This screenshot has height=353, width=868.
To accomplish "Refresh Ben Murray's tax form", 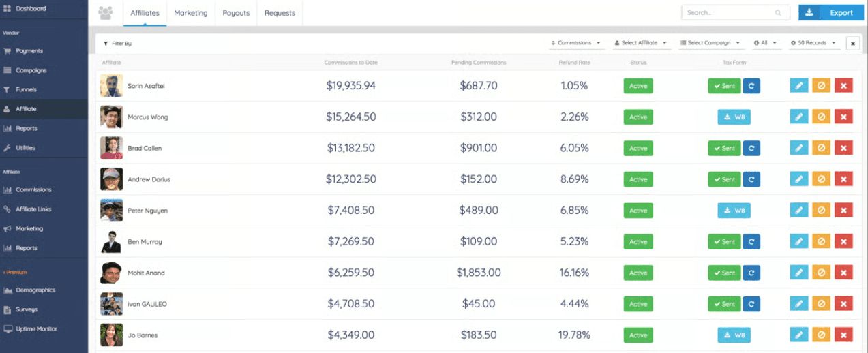I will 751,241.
